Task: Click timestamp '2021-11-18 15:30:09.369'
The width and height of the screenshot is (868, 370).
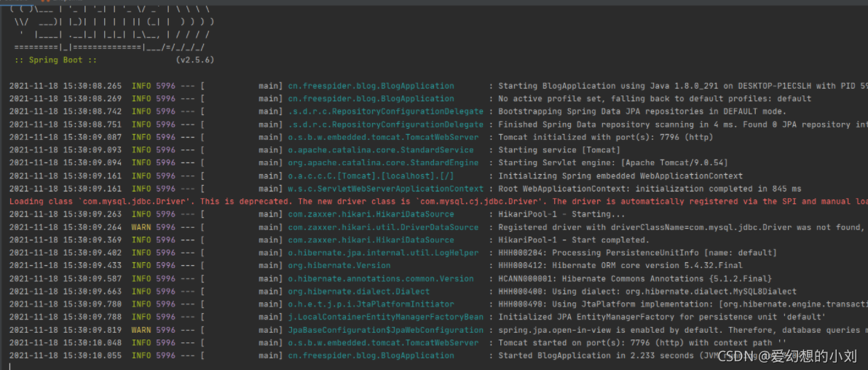Action: 66,240
